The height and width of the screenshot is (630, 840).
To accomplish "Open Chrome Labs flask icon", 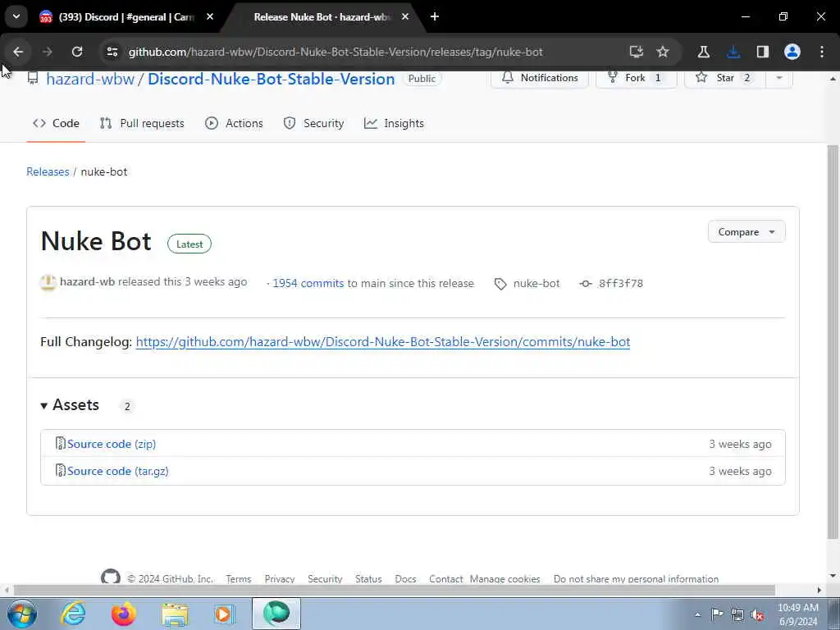I will [x=703, y=52].
